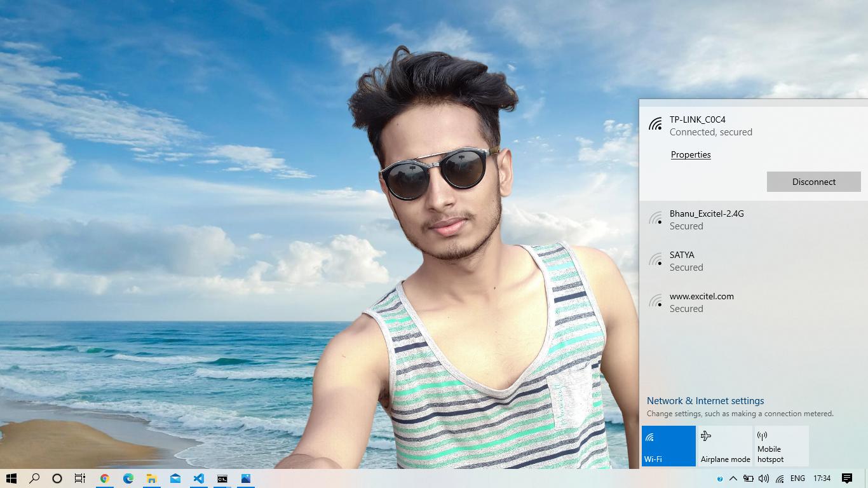The height and width of the screenshot is (488, 868).
Task: Switch to Visual Studio Code
Action: (x=199, y=478)
